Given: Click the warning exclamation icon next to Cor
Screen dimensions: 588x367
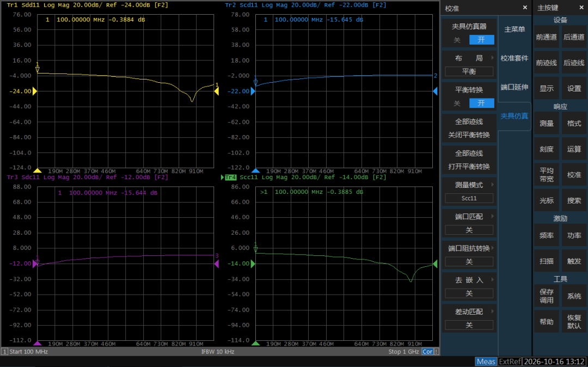Looking at the screenshot, I should click(437, 352).
